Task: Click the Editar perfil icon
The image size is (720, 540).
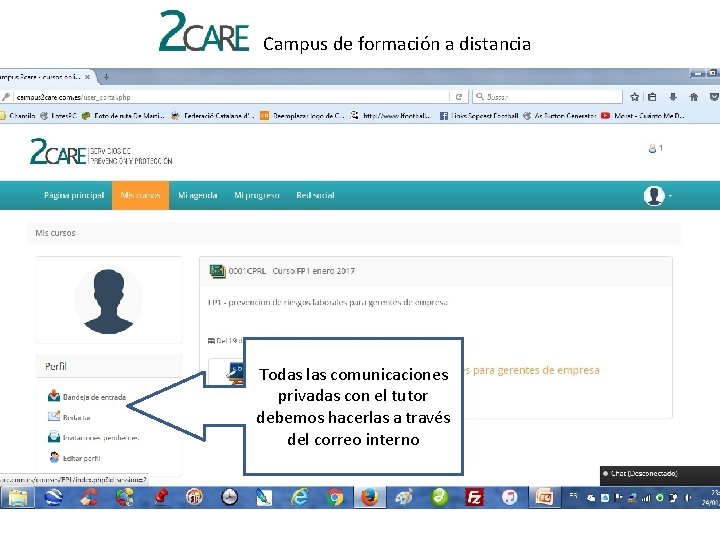Action: point(54,457)
